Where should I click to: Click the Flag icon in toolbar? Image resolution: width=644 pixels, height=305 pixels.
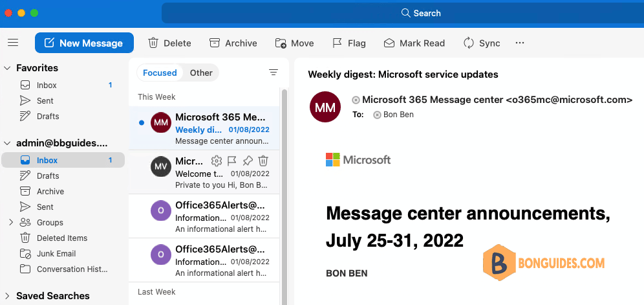pos(338,43)
